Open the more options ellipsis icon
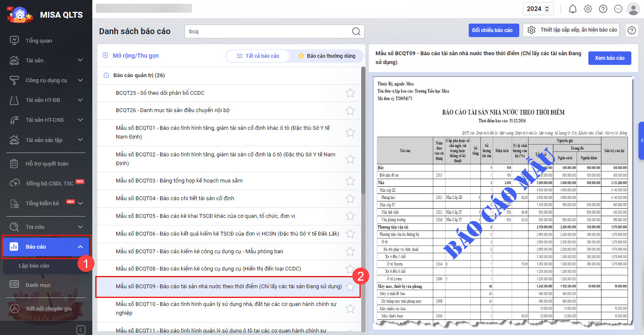644x335 pixels. click(x=618, y=9)
